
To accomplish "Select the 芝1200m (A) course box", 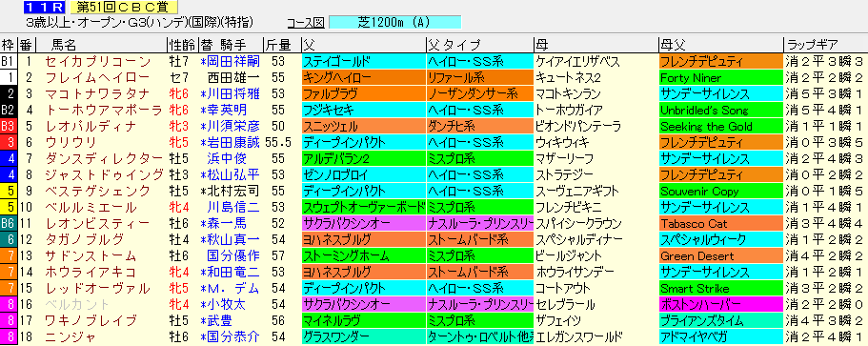I will [394, 22].
